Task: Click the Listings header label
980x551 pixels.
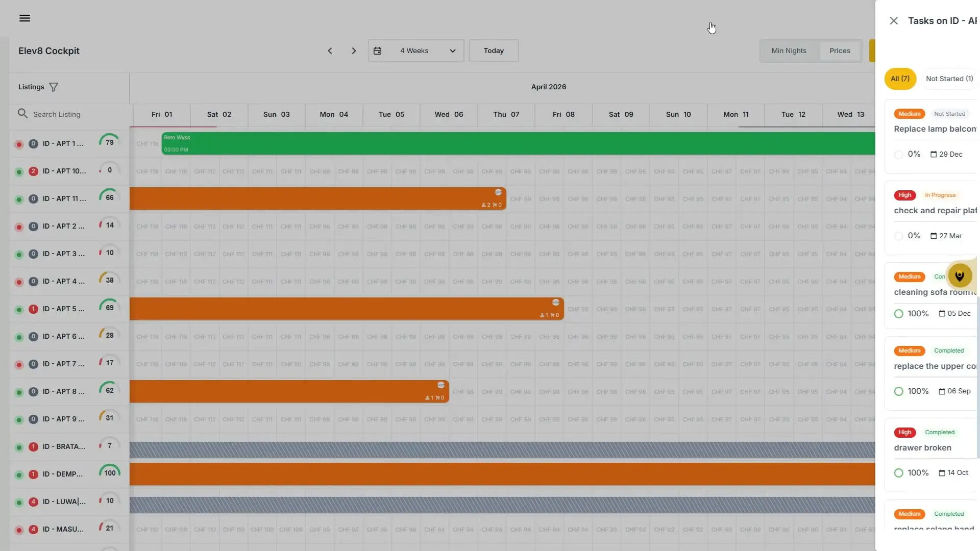Action: [31, 87]
